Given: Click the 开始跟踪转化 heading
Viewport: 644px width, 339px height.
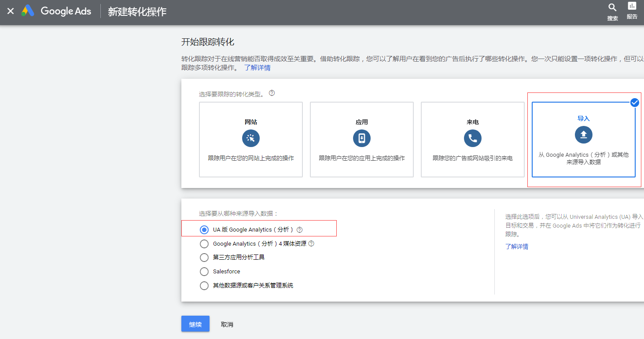Looking at the screenshot, I should click(208, 42).
